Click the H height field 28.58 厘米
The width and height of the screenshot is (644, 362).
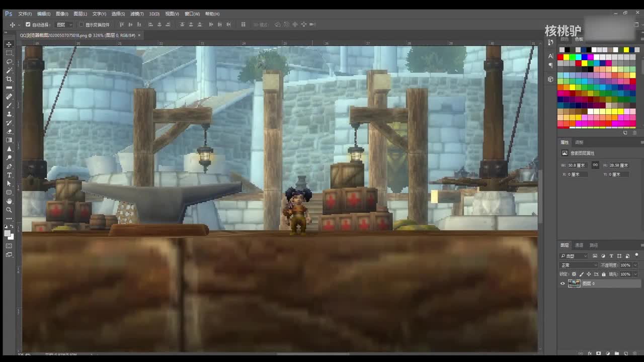[619, 165]
